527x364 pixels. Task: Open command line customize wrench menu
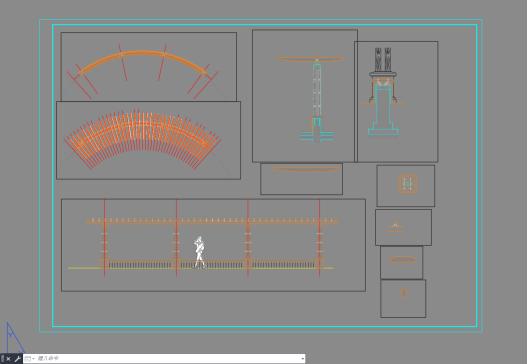tap(17, 359)
